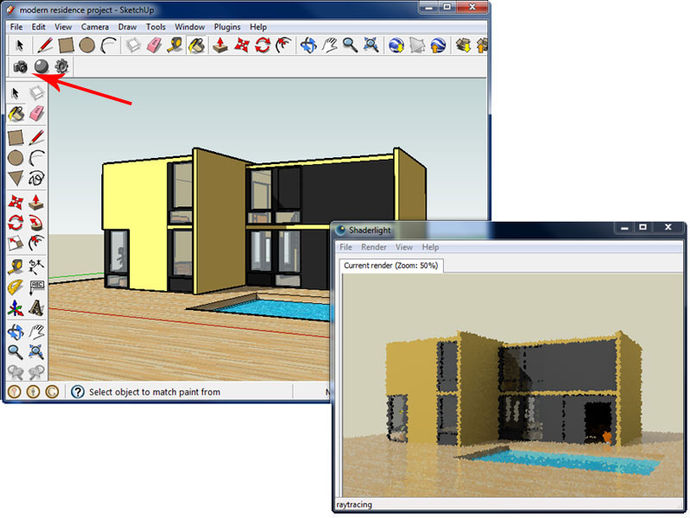Select the Move tool in the side tool panel
This screenshot has height=518, width=690.
coord(16,202)
